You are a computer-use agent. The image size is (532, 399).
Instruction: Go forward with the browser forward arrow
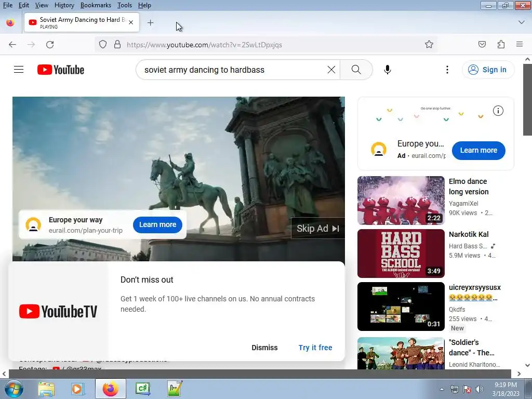click(31, 45)
